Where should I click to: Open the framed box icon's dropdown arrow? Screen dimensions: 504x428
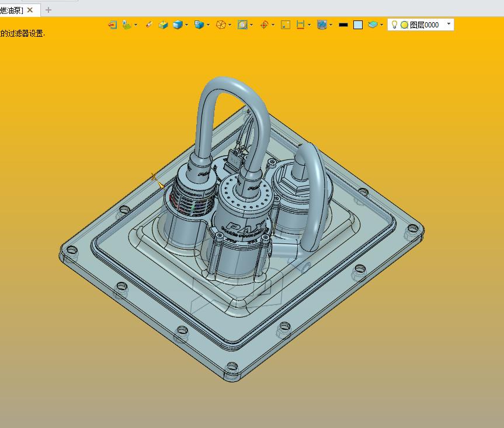[x=251, y=25]
